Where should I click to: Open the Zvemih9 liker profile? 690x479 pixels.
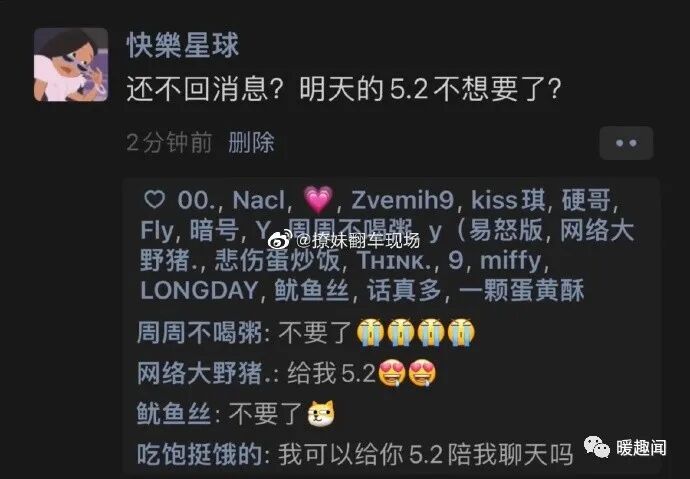point(402,201)
